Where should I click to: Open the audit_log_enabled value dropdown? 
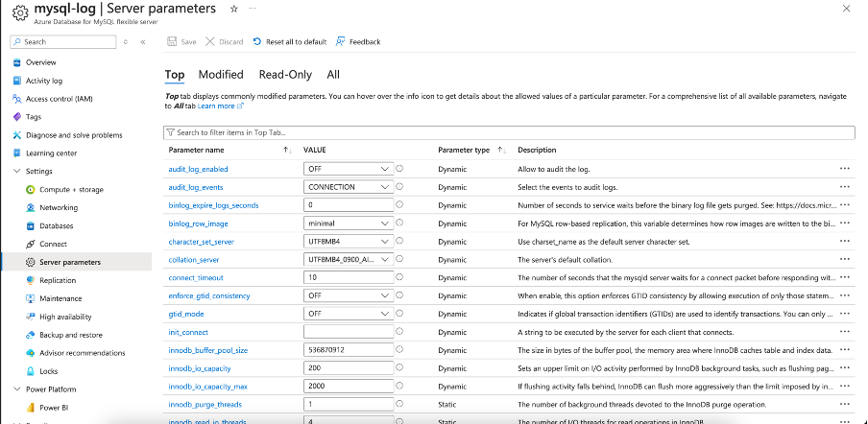pyautogui.click(x=349, y=169)
